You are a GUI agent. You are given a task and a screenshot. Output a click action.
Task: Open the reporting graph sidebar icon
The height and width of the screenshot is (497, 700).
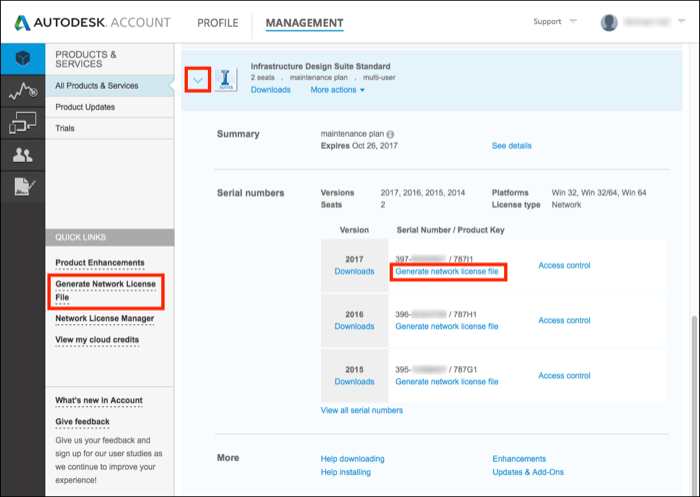(x=23, y=91)
